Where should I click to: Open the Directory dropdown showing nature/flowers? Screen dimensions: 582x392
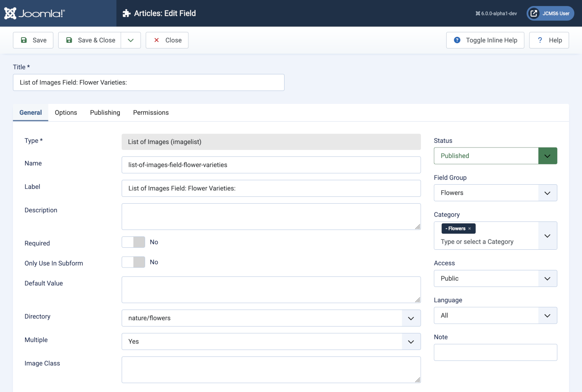(x=271, y=318)
